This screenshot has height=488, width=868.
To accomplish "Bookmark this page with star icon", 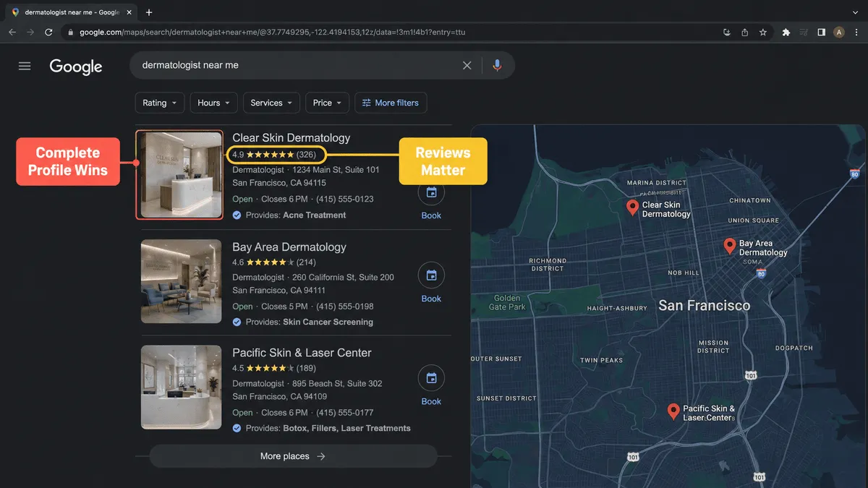I will (x=763, y=33).
